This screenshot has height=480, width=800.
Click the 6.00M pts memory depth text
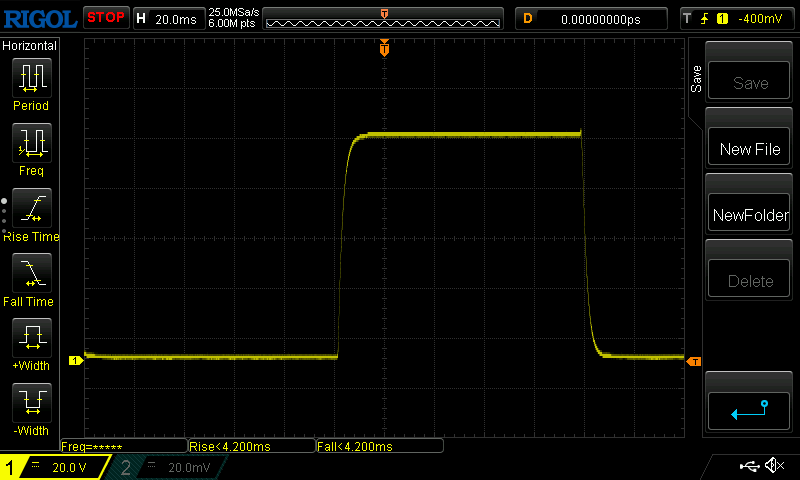pyautogui.click(x=232, y=23)
